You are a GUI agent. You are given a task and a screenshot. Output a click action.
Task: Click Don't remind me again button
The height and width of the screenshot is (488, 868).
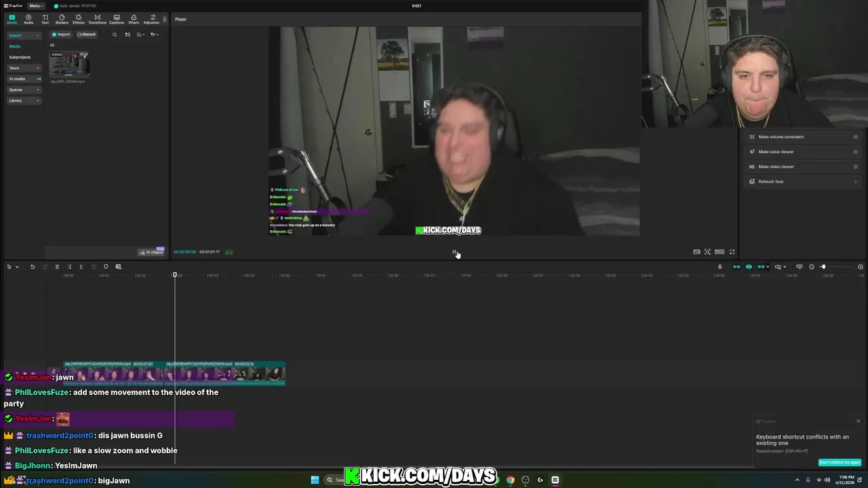[x=840, y=462]
